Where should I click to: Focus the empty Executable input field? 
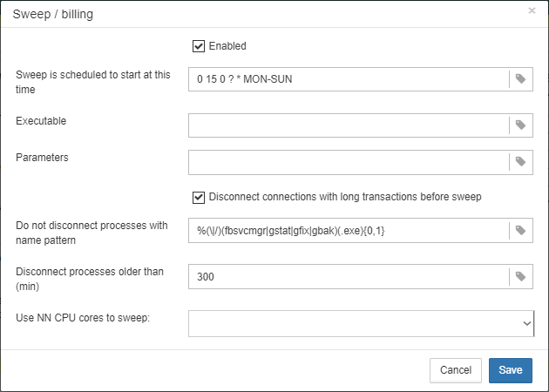click(x=349, y=125)
